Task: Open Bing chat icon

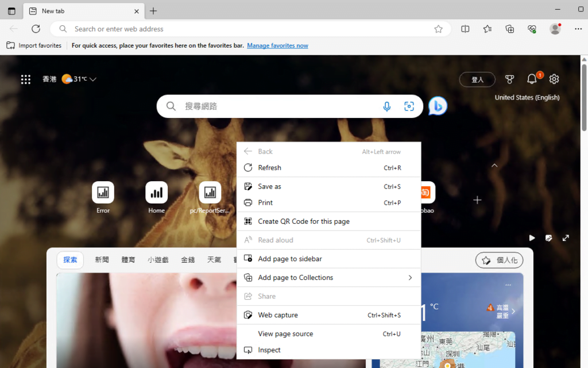Action: [x=438, y=106]
